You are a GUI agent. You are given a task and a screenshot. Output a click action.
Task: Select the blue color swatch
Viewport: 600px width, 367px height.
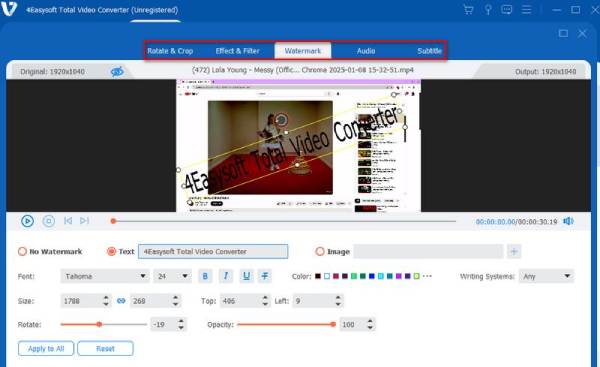tap(372, 276)
